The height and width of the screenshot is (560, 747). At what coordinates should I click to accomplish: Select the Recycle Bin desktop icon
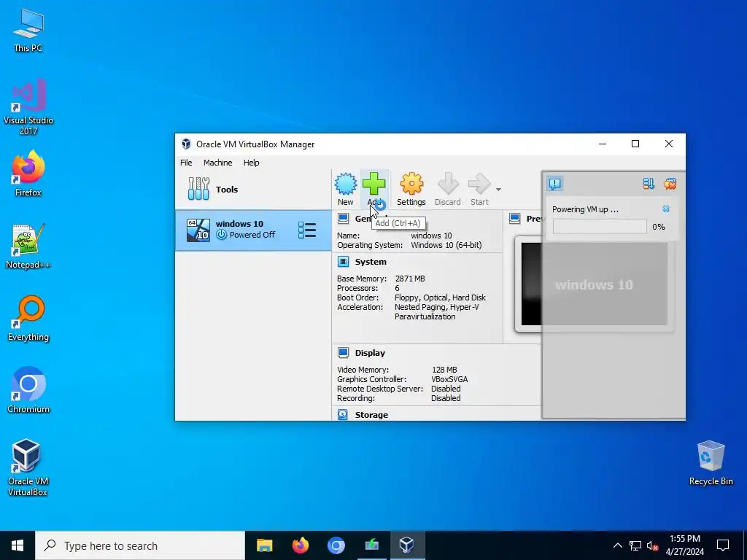pyautogui.click(x=711, y=463)
